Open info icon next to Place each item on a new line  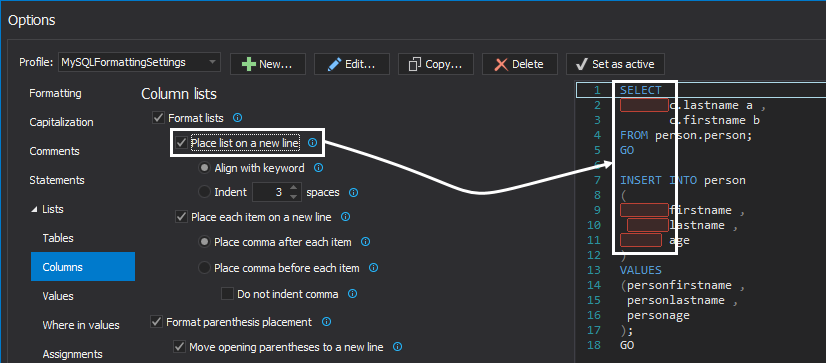coord(346,217)
